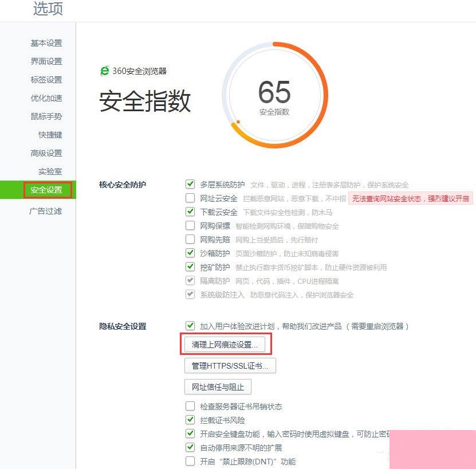The width and height of the screenshot is (476, 469).
Task: Toggle 沙箱防护 checkbox
Action: coord(190,253)
